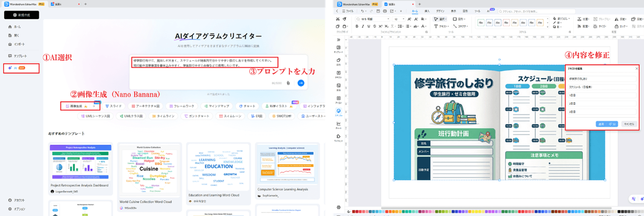Image resolution: width=644 pixels, height=216 pixels.
Task: Open the 図形 panel in the editor sidebar
Action: click(338, 61)
